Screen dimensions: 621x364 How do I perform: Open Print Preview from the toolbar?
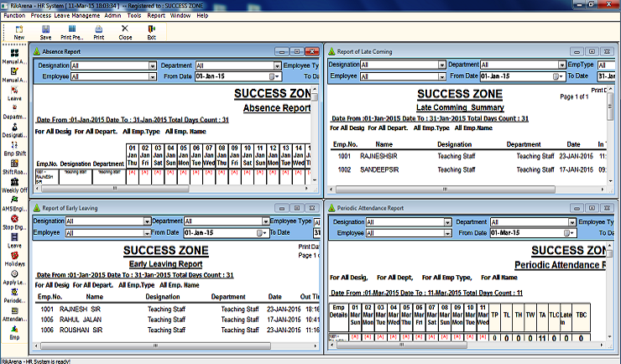[72, 31]
